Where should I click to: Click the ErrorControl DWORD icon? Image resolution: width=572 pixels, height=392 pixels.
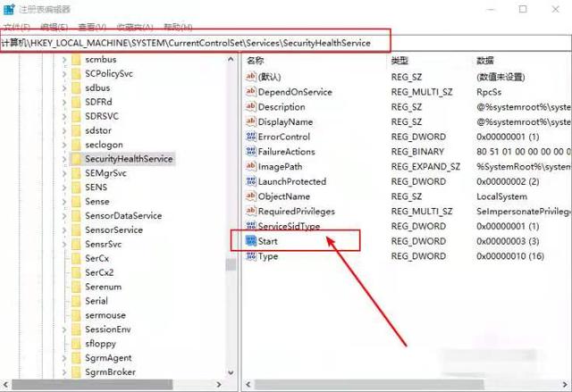(251, 137)
